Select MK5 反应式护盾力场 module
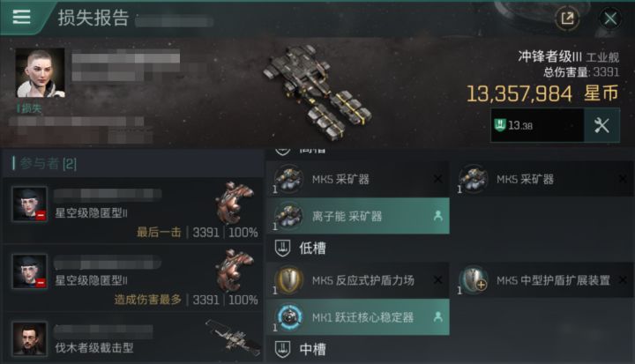This screenshot has width=635, height=364. (357, 280)
